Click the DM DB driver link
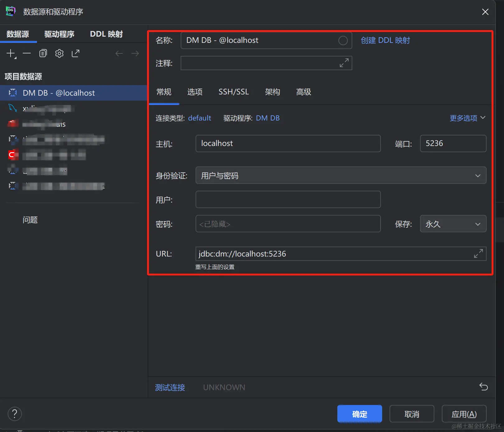The image size is (504, 432). pos(268,118)
